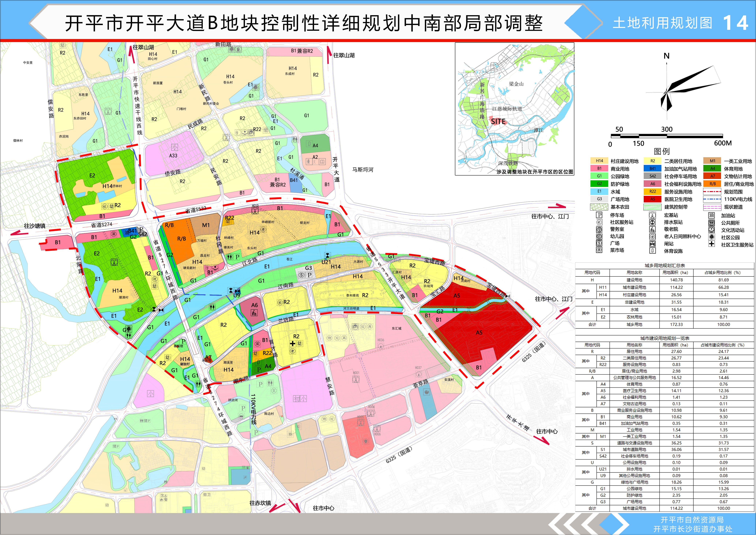Screen dimensions: 756x535
Task: Click the community park tree legend icon
Action: point(712,237)
